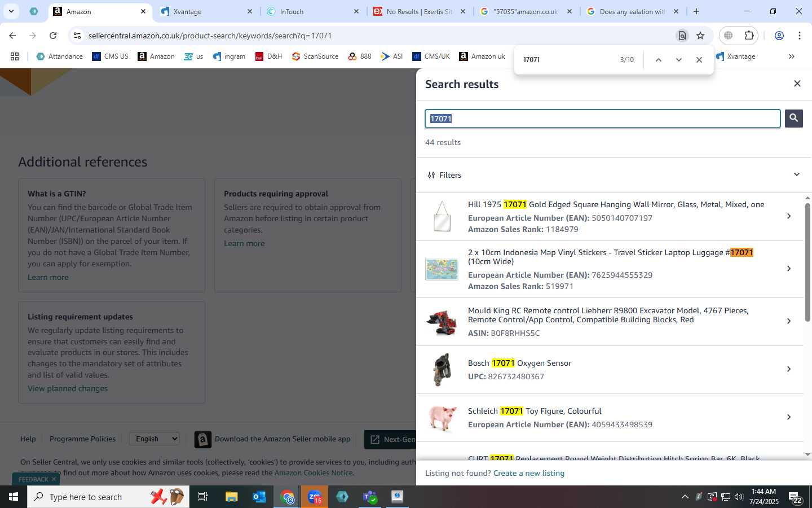This screenshot has width=812, height=508.
Task: Open the tab search dropdown arrow
Action: click(11, 11)
